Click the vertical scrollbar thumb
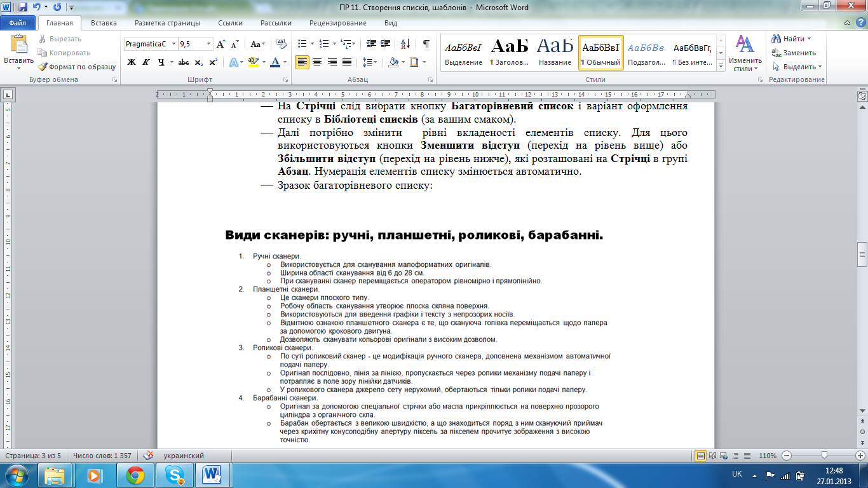Image resolution: width=868 pixels, height=488 pixels. (862, 254)
